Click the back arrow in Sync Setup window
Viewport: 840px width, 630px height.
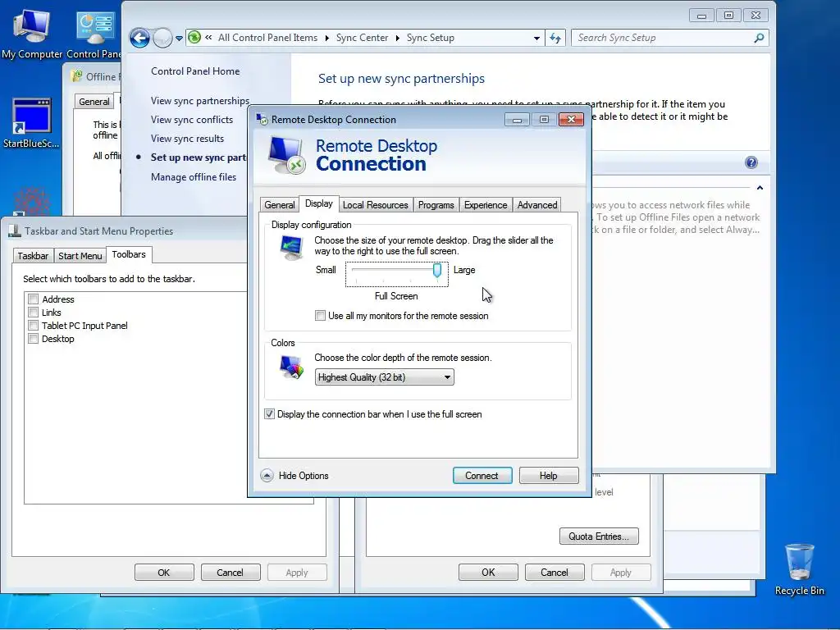point(139,38)
